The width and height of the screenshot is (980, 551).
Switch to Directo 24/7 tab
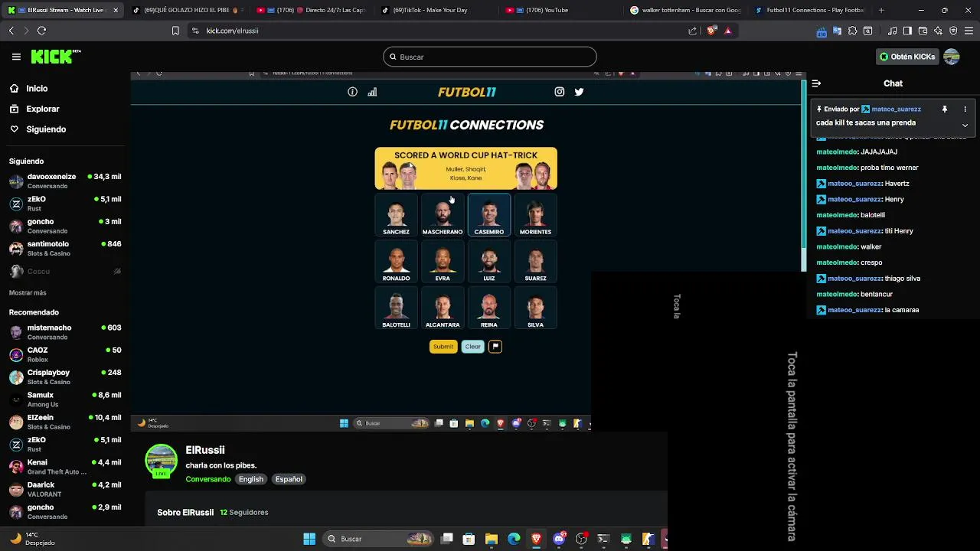(x=310, y=10)
